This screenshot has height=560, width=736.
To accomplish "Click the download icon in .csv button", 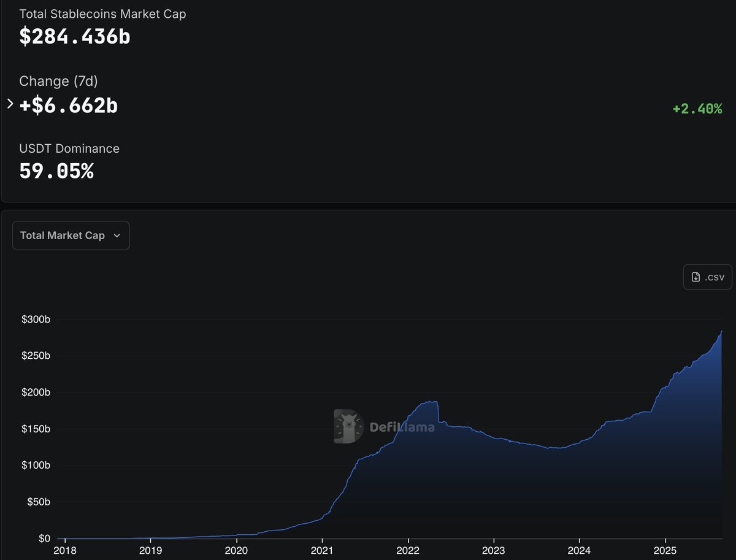I will coord(696,277).
